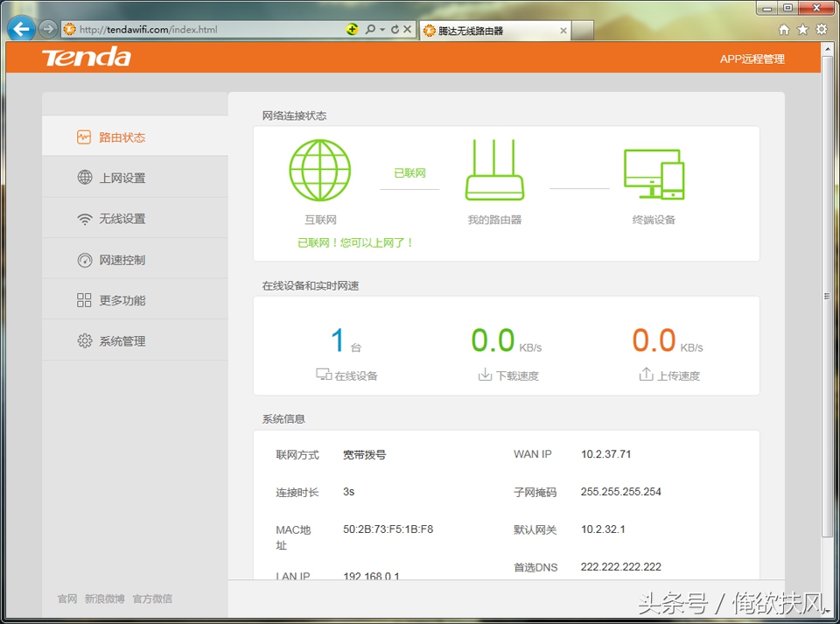This screenshot has width=840, height=624.
Task: Click default gateway 10.2.32.1
Action: click(x=603, y=529)
